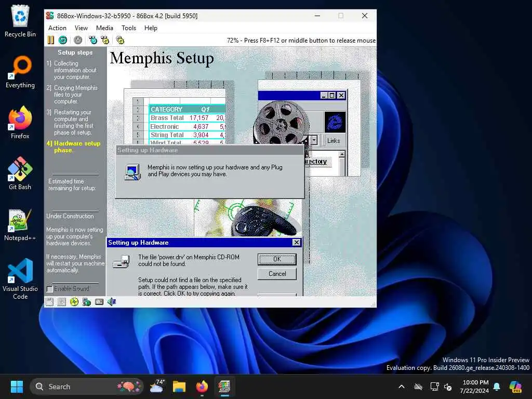Click the ACPI shutdown power icon

coord(78,40)
